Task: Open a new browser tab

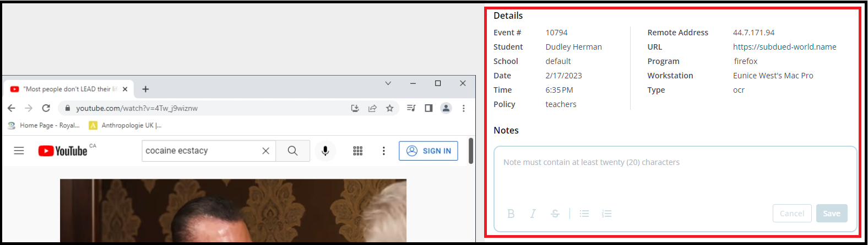Action: [x=145, y=89]
